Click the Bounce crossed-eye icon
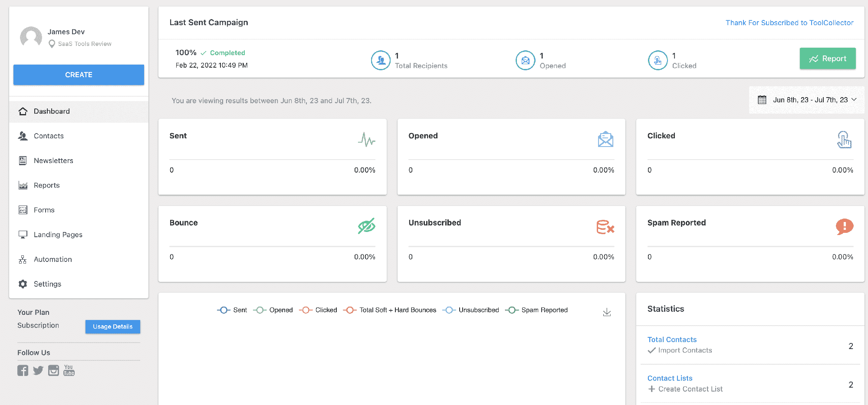868x405 pixels. click(366, 226)
